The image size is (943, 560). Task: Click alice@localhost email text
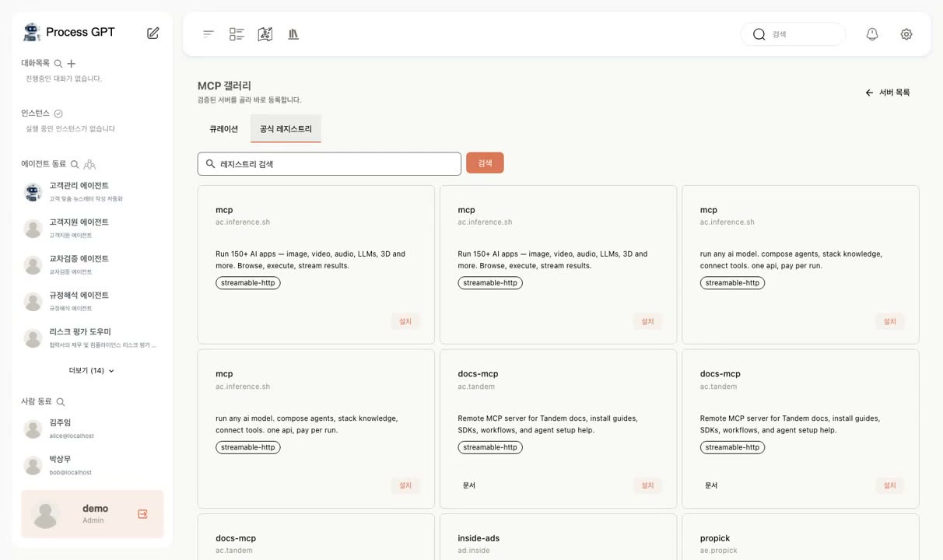click(72, 436)
